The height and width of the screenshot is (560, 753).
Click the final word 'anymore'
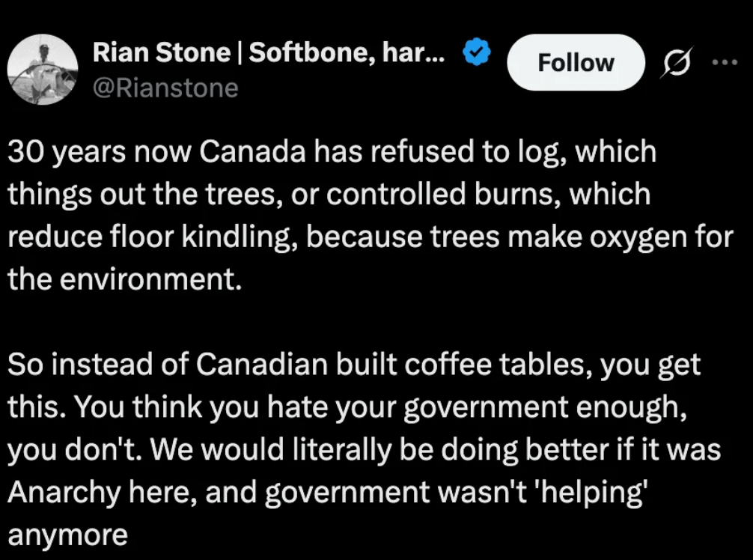(67, 535)
